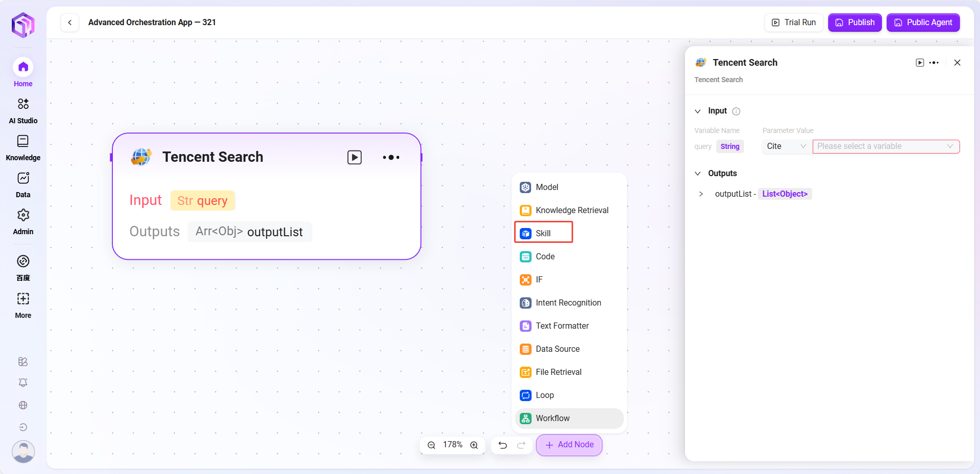Click the zoom out magnifier icon
The height and width of the screenshot is (474, 980).
click(432, 445)
